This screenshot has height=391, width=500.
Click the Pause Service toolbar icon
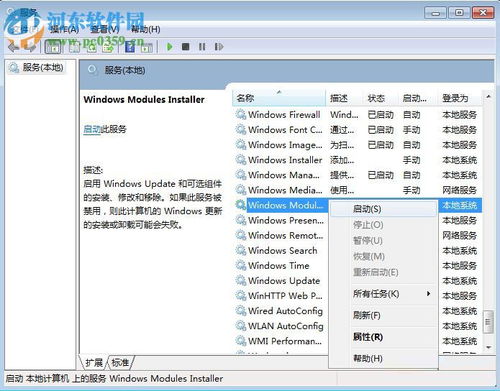(202, 47)
